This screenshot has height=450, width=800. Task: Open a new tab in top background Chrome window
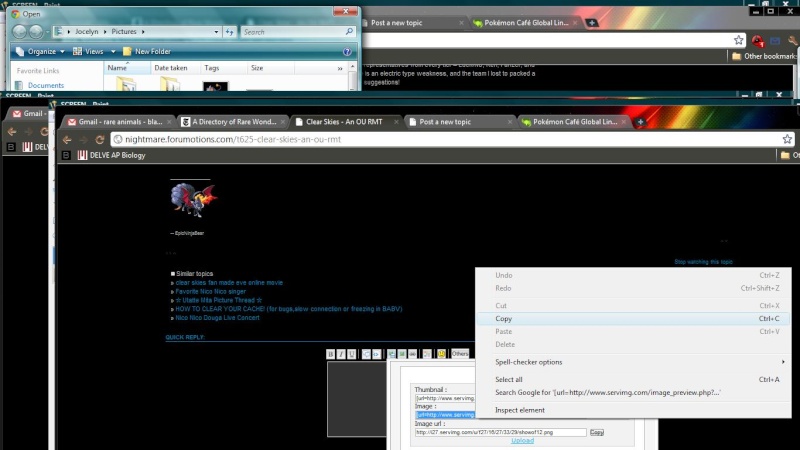tap(592, 23)
